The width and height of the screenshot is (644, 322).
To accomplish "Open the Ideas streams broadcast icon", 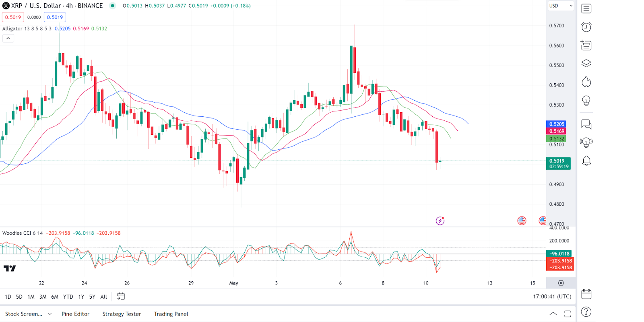I will (586, 142).
